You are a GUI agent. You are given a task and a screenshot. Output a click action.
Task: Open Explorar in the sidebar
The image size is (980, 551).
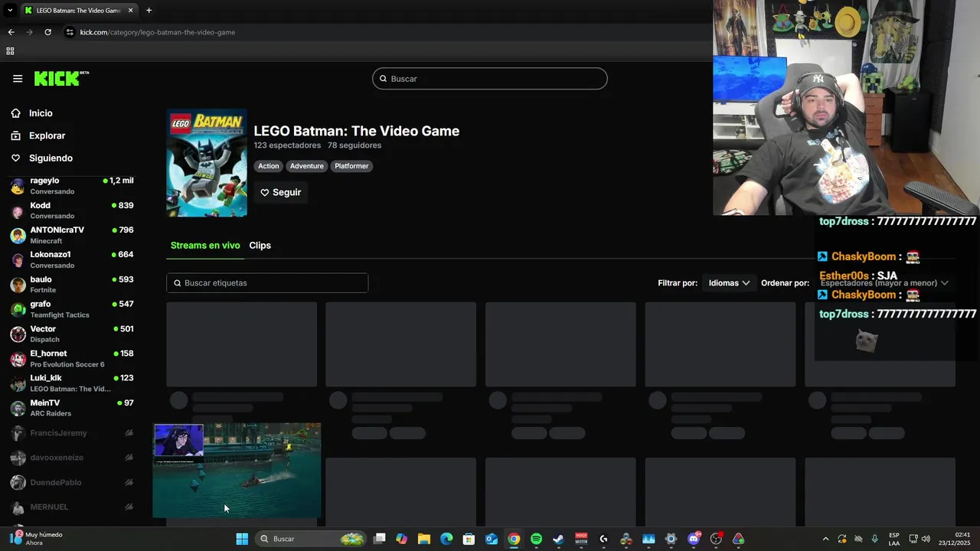(x=38, y=135)
